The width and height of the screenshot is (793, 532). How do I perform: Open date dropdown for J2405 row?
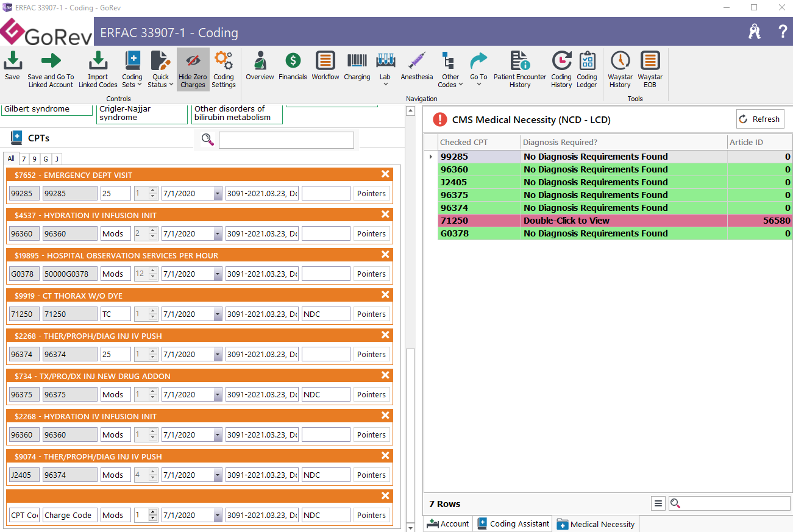[218, 475]
